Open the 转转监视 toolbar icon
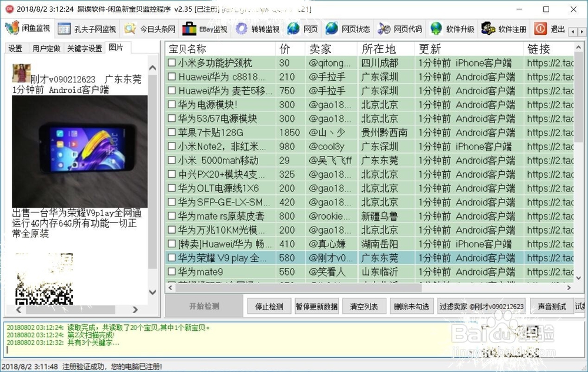This screenshot has height=372, width=588. click(242, 29)
